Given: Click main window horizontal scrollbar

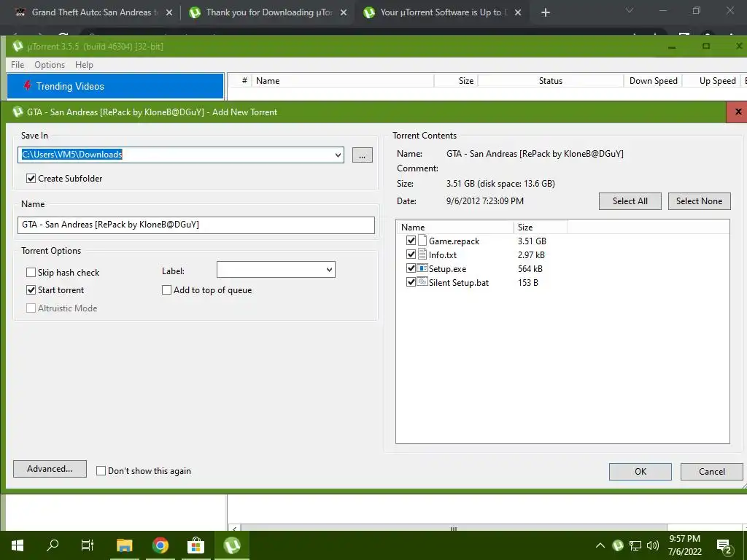Looking at the screenshot, I should pos(454,528).
